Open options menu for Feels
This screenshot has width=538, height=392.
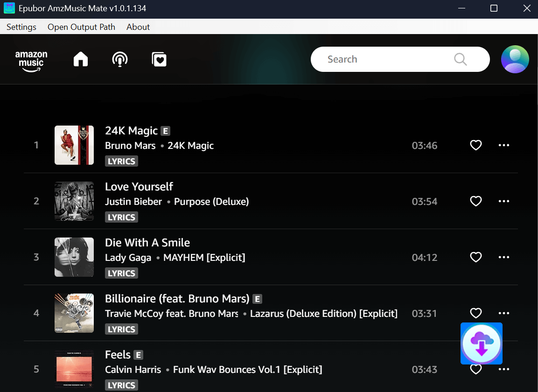coord(503,369)
